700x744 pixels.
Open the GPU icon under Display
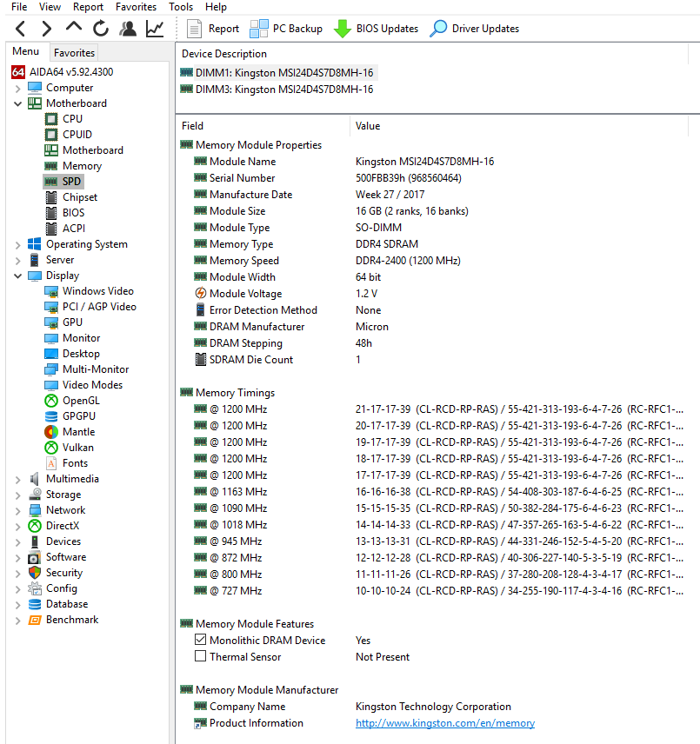coord(51,322)
